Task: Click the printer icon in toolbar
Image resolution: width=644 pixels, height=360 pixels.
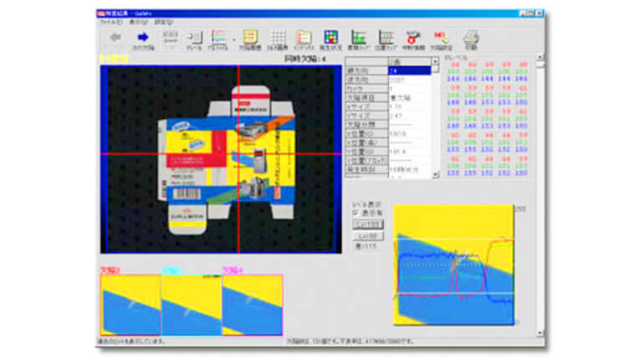Action: point(471,40)
